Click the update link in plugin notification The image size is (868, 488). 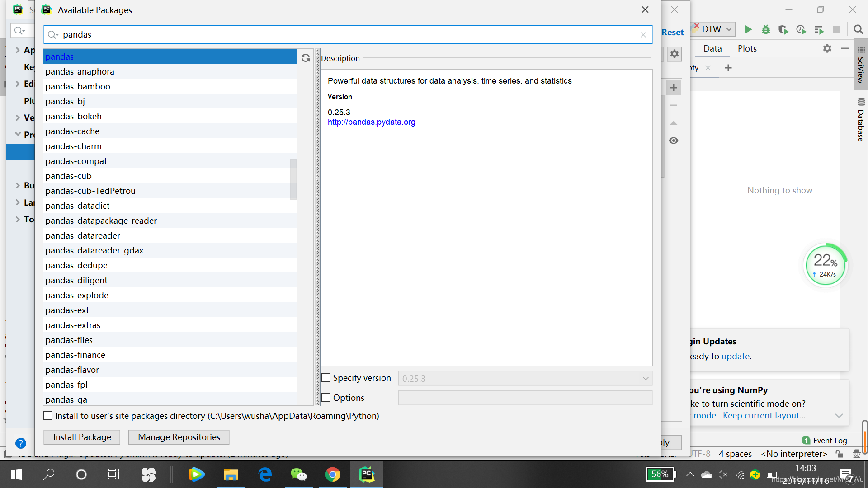click(736, 356)
